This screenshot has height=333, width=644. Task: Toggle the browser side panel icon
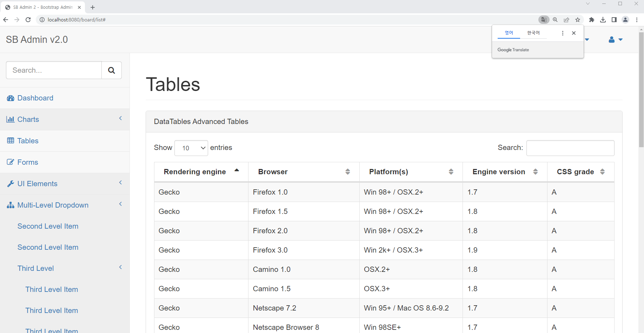[614, 20]
